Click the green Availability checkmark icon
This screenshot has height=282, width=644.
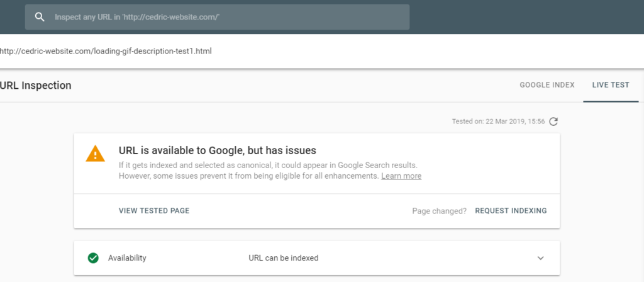[x=93, y=258]
